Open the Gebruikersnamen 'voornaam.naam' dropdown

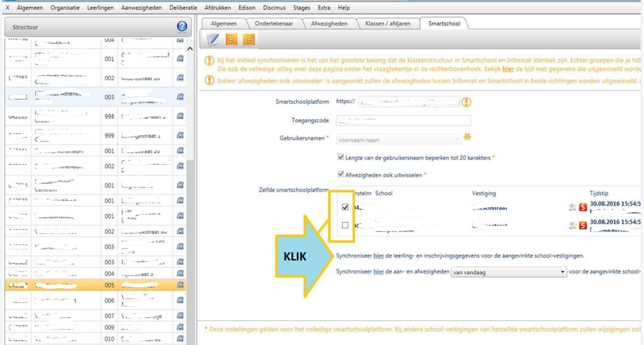(399, 140)
